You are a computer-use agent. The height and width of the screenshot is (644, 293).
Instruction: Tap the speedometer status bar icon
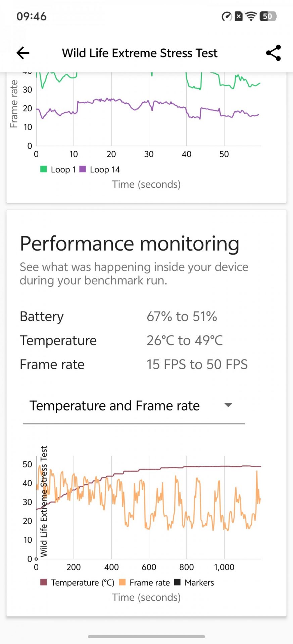pyautogui.click(x=227, y=16)
